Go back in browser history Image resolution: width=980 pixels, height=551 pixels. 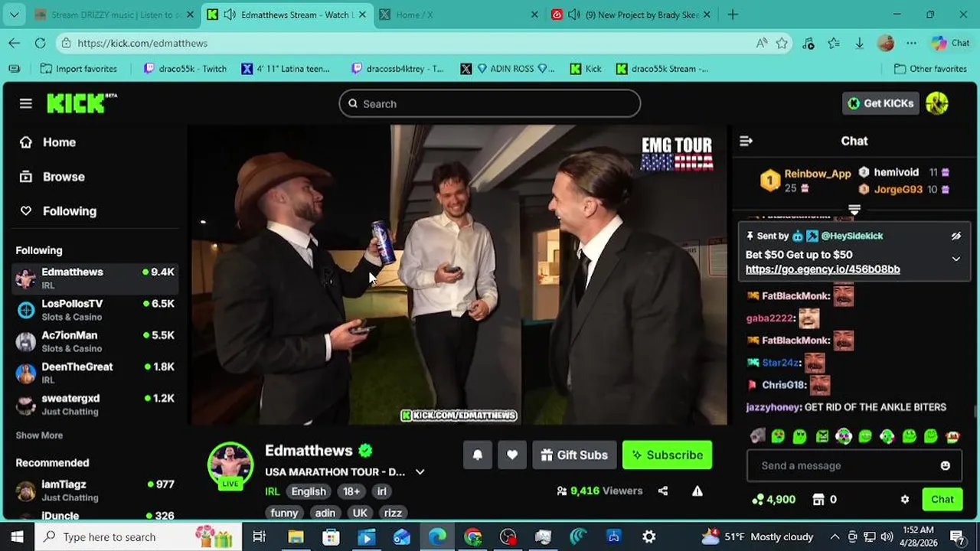point(15,43)
